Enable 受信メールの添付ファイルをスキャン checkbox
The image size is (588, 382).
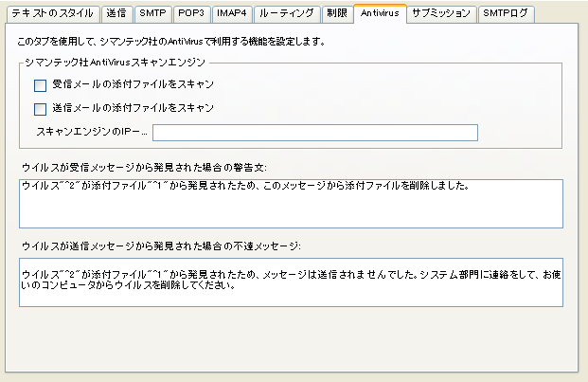pos(40,85)
